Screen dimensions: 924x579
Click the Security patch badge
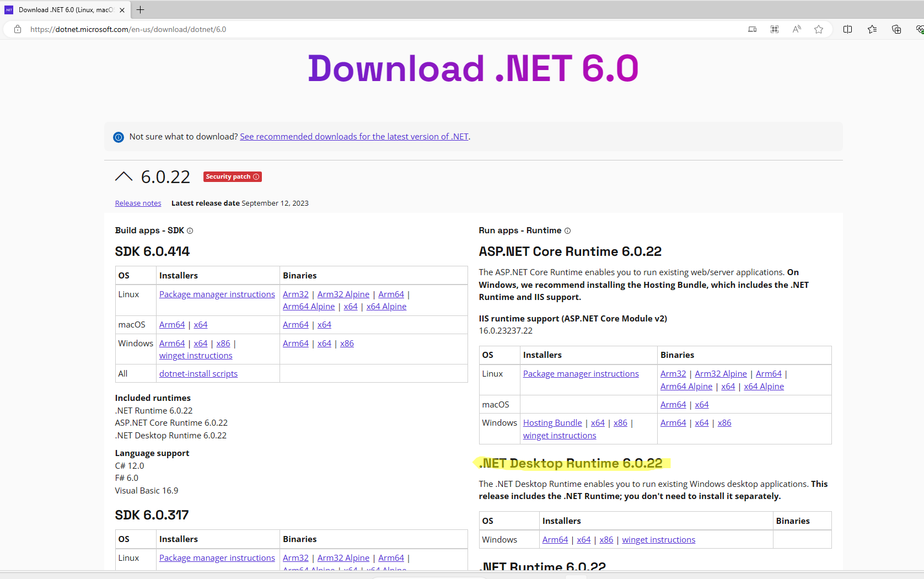coord(232,177)
